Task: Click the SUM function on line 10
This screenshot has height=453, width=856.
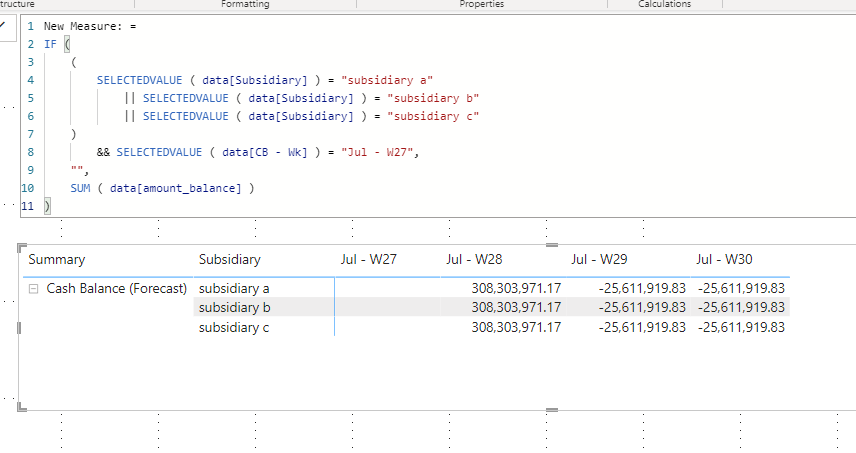Action: tap(80, 188)
